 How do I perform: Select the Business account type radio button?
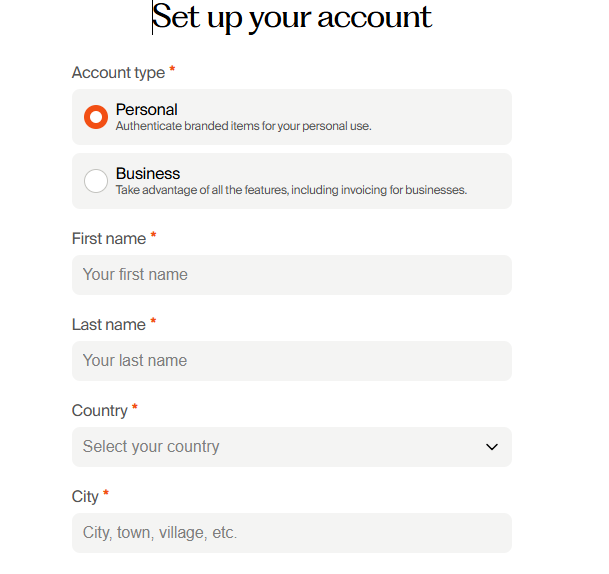tap(96, 181)
